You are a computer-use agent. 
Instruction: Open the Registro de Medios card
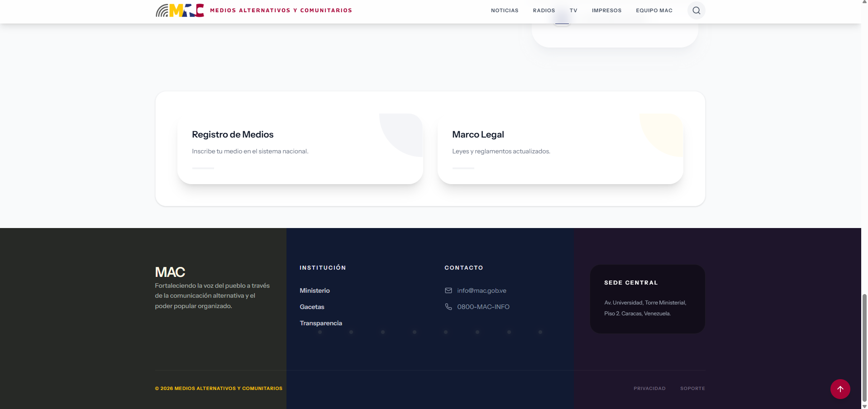pyautogui.click(x=300, y=148)
